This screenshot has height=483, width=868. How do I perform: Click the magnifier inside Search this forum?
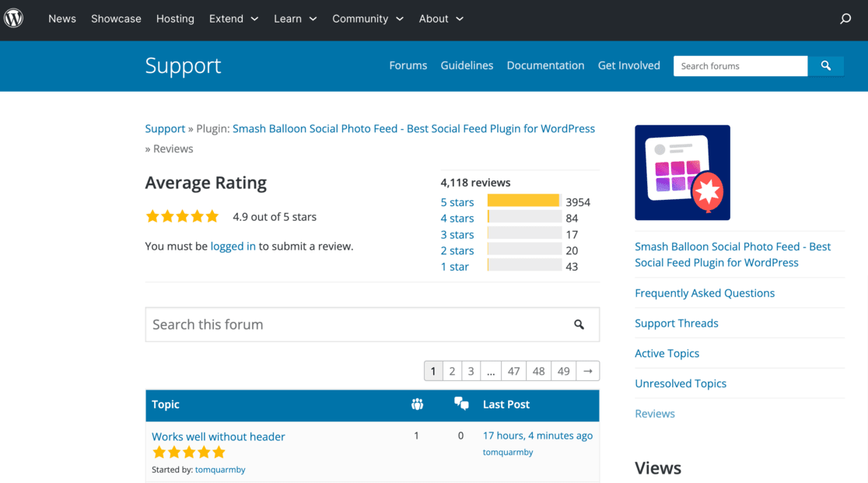click(579, 324)
